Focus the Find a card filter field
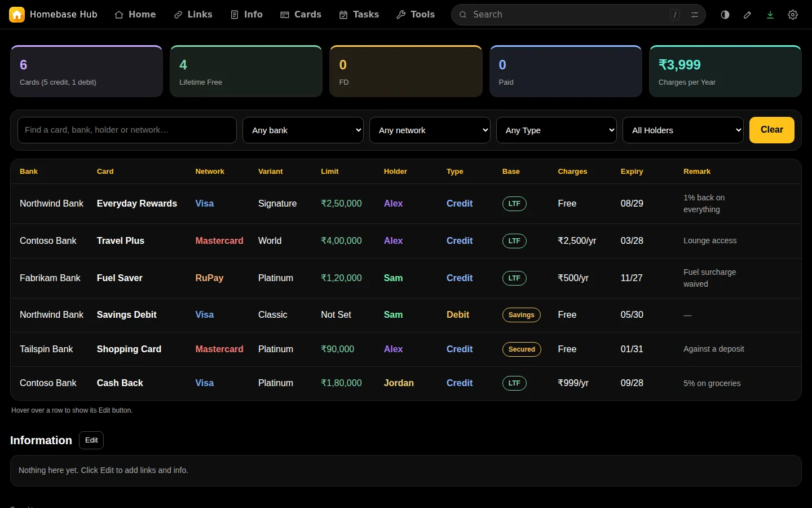812x508 pixels. point(127,130)
